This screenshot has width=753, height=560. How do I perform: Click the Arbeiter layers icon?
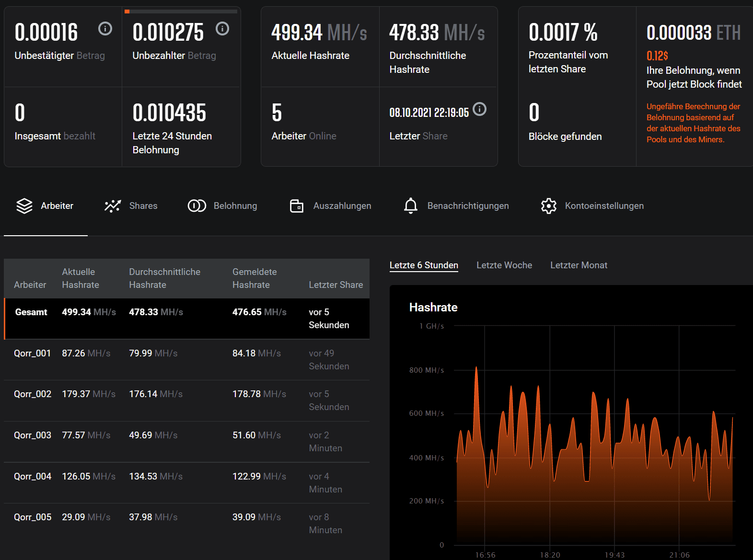coord(24,206)
